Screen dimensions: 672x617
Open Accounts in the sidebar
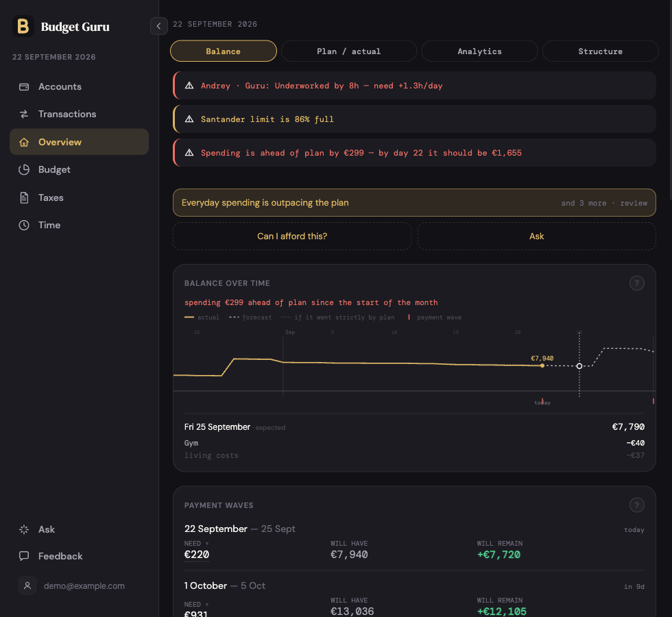coord(80,86)
